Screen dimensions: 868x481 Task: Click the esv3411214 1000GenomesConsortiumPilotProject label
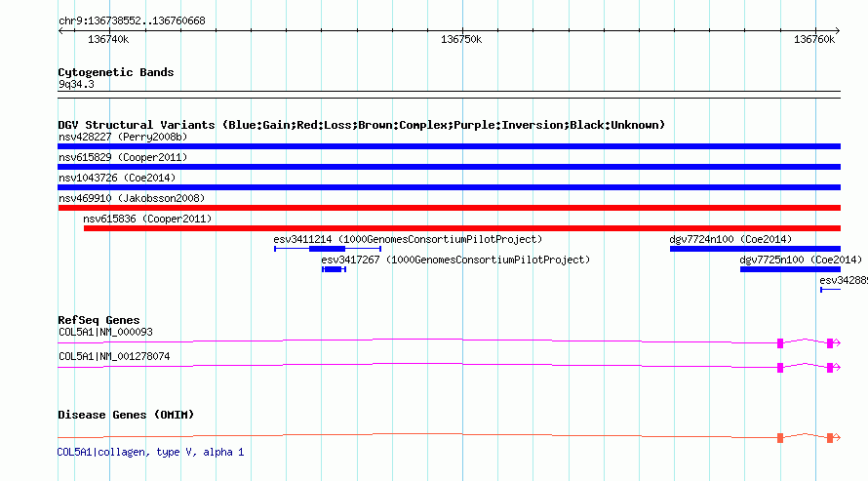pos(408,239)
